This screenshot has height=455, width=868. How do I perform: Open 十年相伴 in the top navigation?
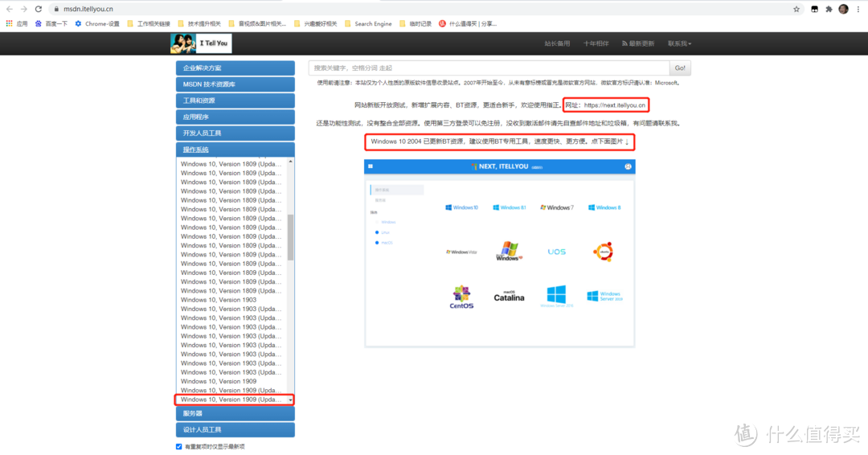pyautogui.click(x=596, y=43)
